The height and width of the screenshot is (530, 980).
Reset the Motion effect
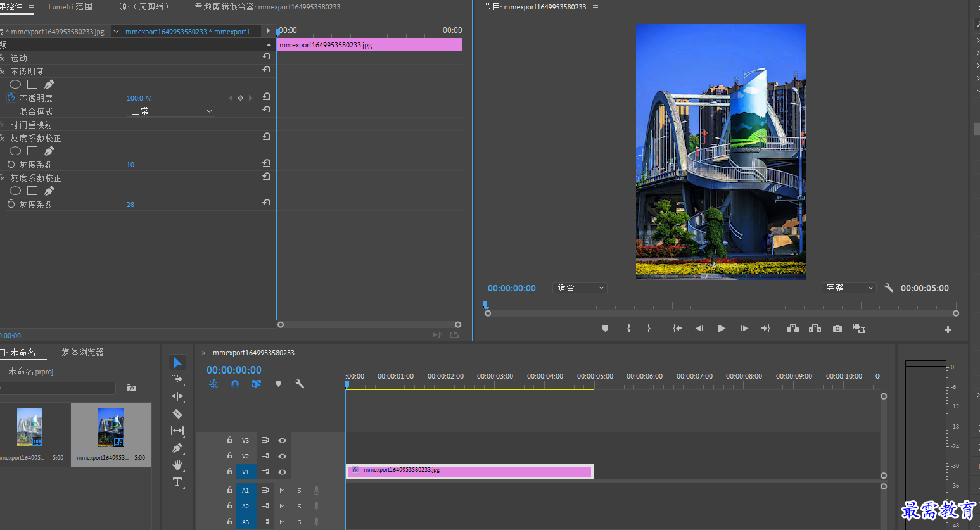pyautogui.click(x=267, y=57)
